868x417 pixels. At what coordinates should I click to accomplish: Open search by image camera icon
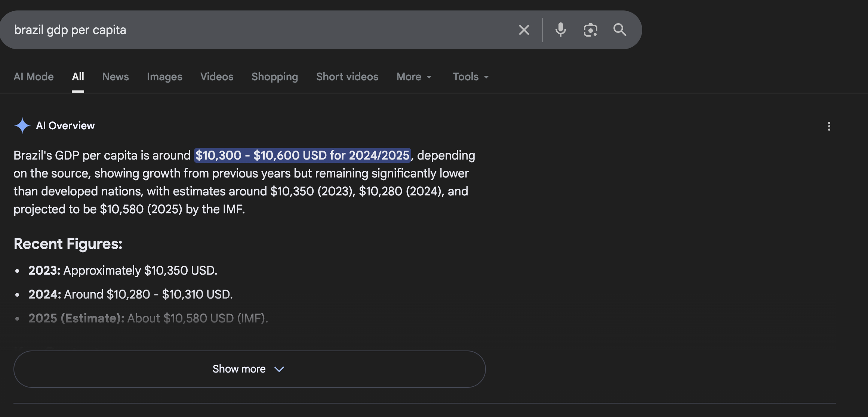[x=590, y=30]
